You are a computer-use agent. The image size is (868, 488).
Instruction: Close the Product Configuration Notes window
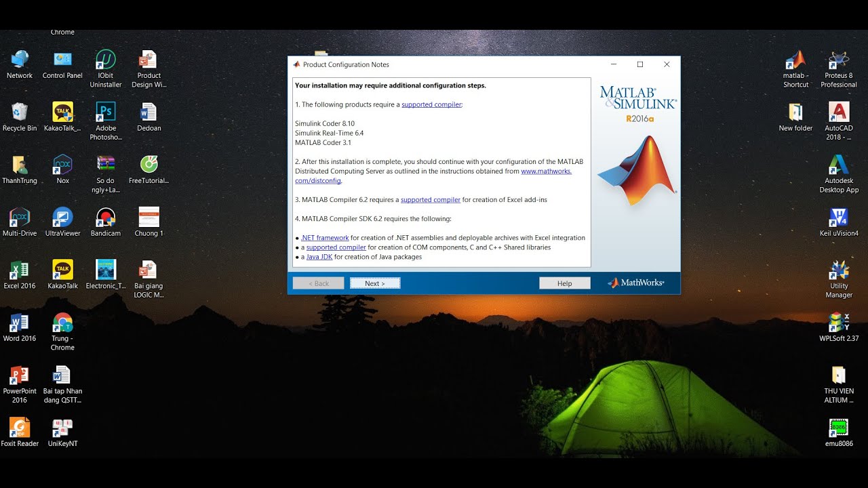click(667, 64)
